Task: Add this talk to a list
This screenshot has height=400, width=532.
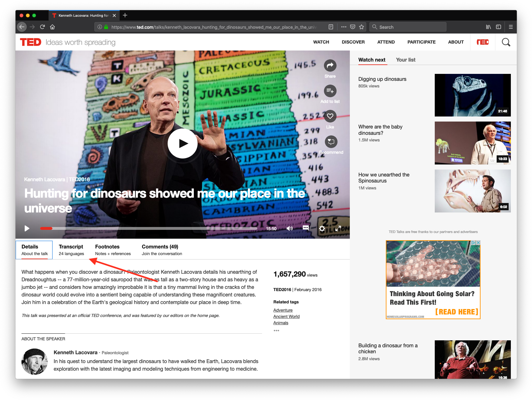Action: (330, 91)
